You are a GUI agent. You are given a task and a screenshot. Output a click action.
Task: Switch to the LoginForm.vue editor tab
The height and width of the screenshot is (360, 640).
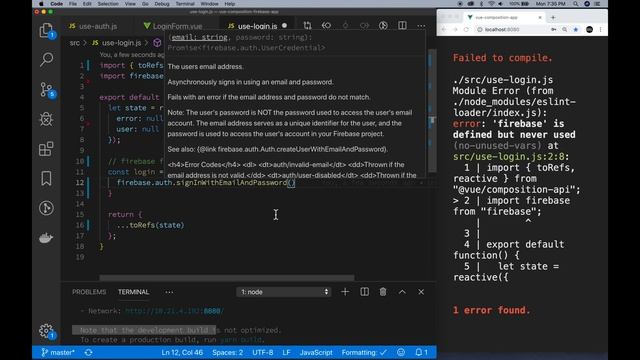[x=173, y=26]
